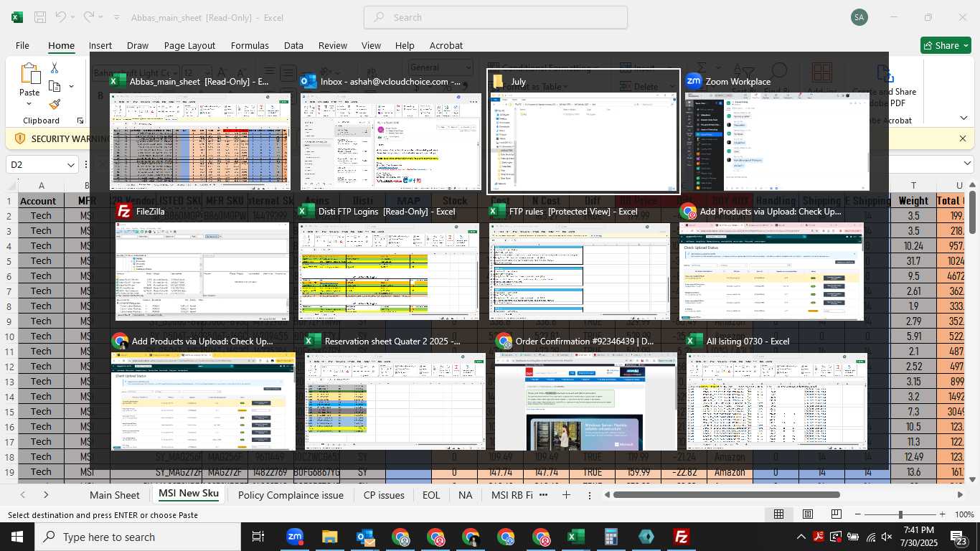Click the Zoom In plus button
This screenshot has width=980, height=551.
coord(942,514)
